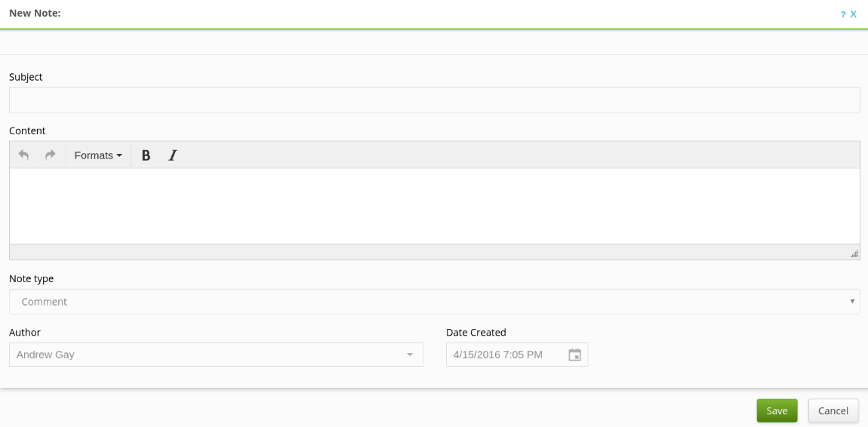This screenshot has width=868, height=427.
Task: Toggle bold formatting
Action: point(146,155)
